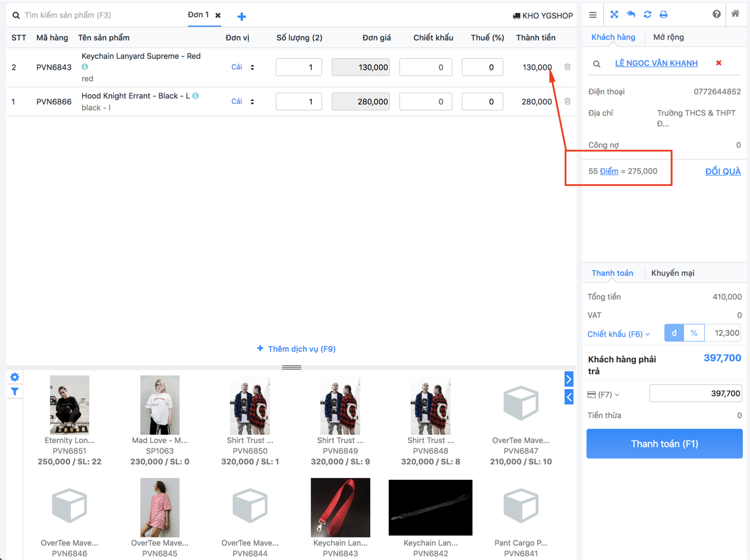The width and height of the screenshot is (750, 560).
Task: Switch to the Khách hàng tab
Action: tap(613, 37)
